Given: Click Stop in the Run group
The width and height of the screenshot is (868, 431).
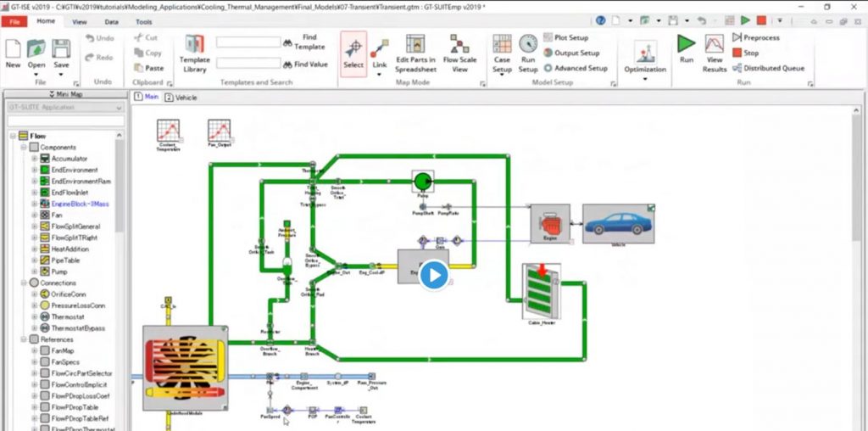Looking at the screenshot, I should (x=745, y=53).
